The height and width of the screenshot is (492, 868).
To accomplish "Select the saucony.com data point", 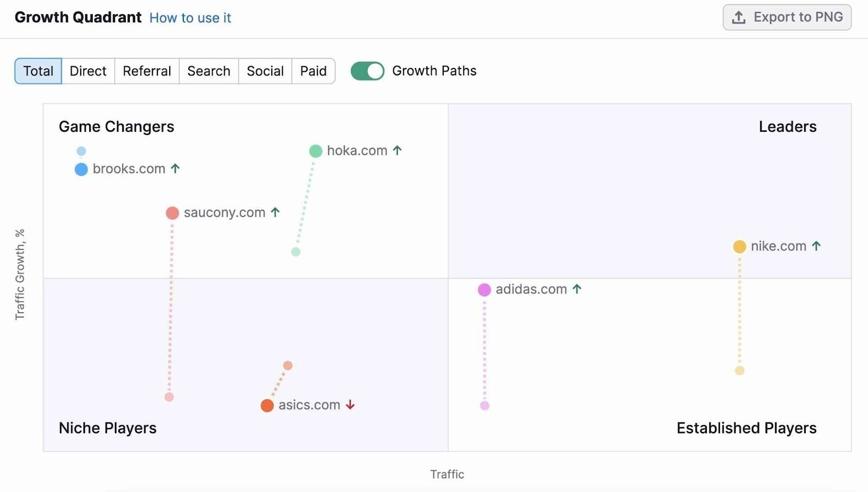I will 172,213.
